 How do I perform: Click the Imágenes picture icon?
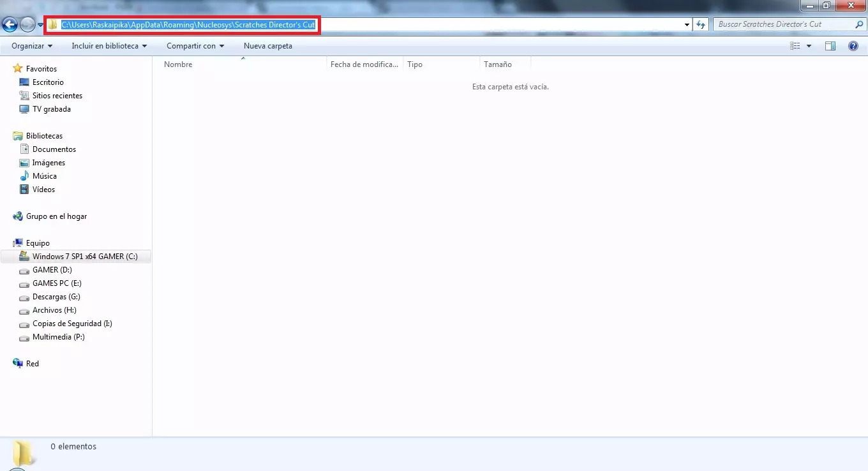point(24,163)
